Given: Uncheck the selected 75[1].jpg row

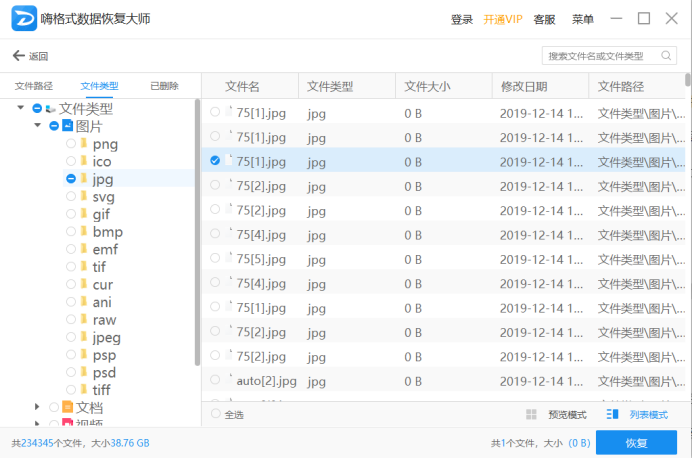Looking at the screenshot, I should 215,160.
